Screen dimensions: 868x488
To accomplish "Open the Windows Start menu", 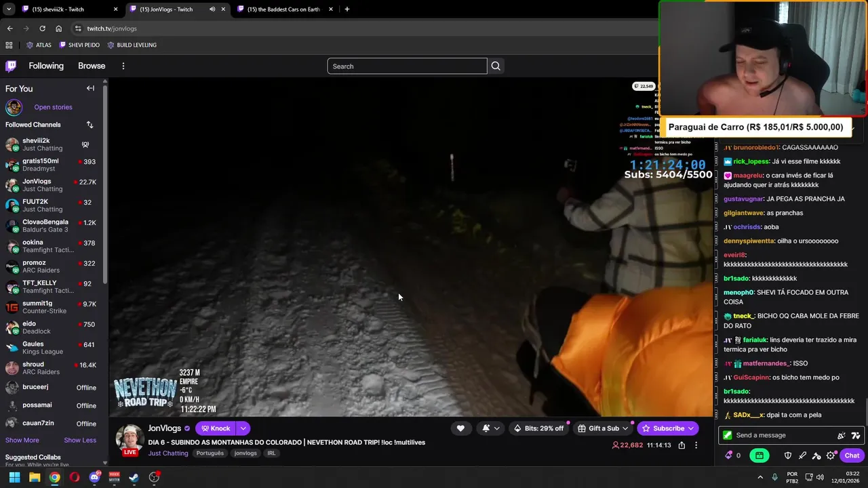I will [14, 477].
